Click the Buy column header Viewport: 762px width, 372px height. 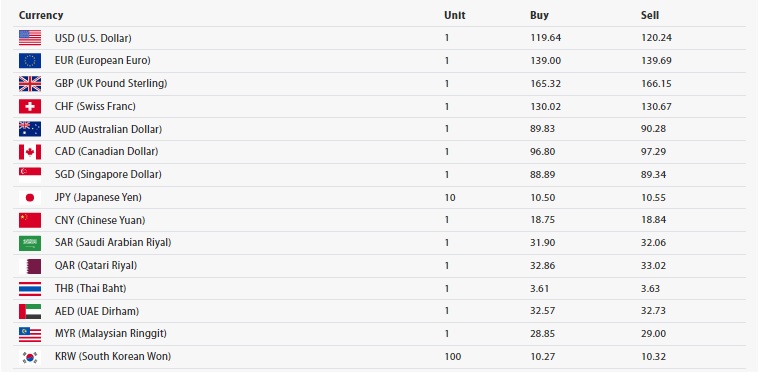click(x=539, y=15)
